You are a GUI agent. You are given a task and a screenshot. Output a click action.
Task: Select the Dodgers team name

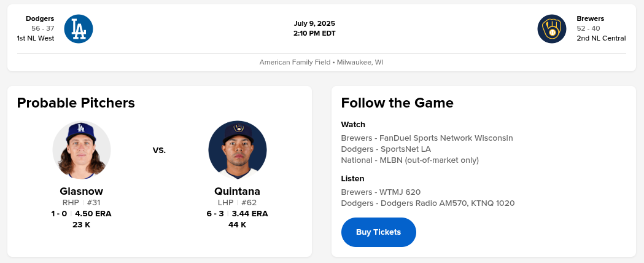[x=40, y=18]
